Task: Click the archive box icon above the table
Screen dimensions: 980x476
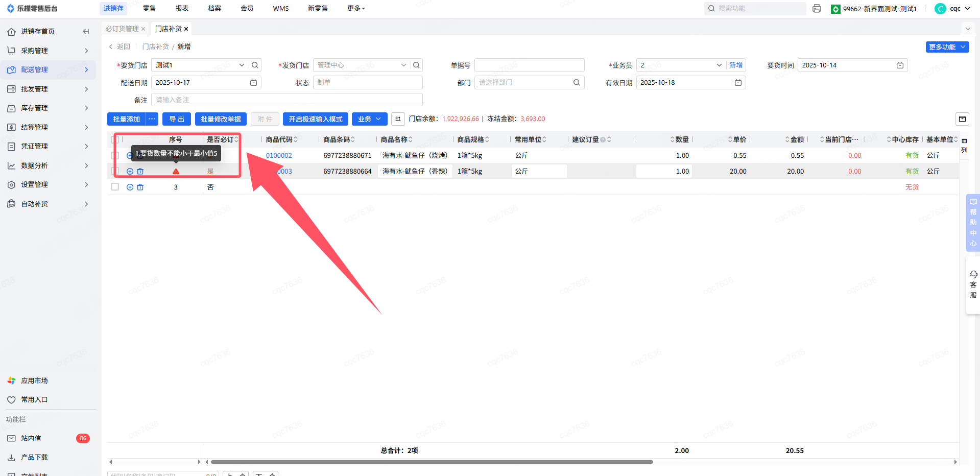Action: pos(962,119)
